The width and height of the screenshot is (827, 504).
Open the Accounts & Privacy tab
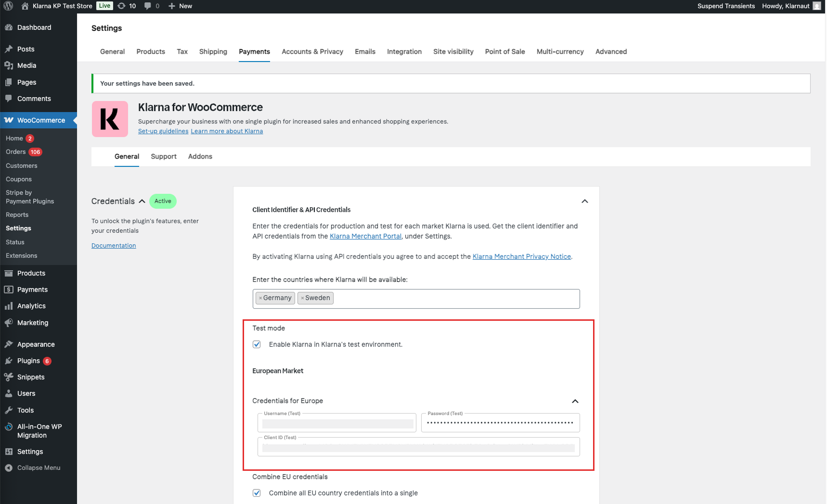[x=312, y=51]
